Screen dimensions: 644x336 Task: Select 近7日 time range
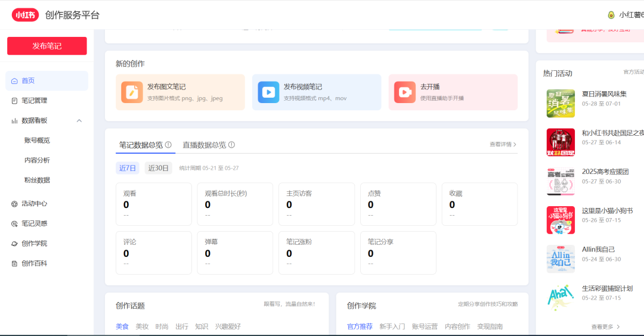[x=128, y=168]
